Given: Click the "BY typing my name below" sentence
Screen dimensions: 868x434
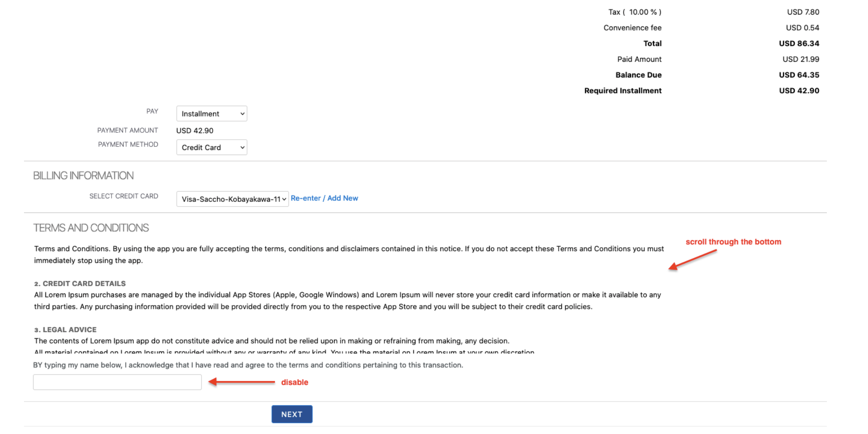Looking at the screenshot, I should pyautogui.click(x=248, y=365).
